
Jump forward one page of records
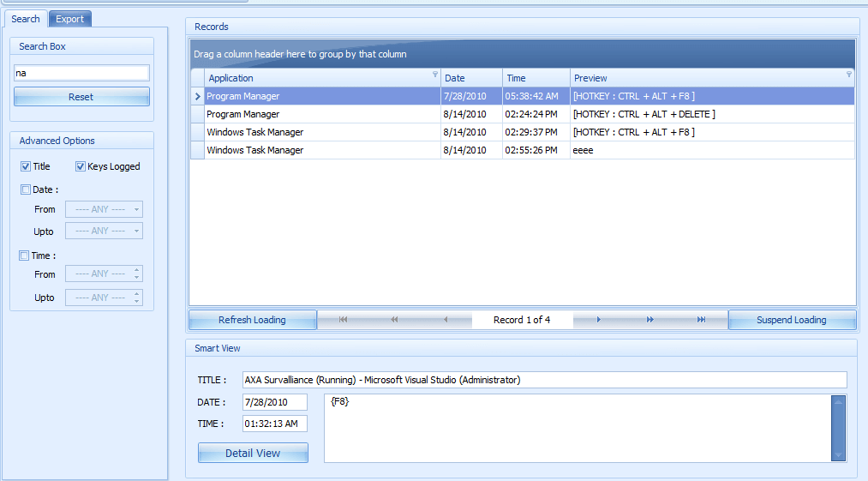point(650,320)
